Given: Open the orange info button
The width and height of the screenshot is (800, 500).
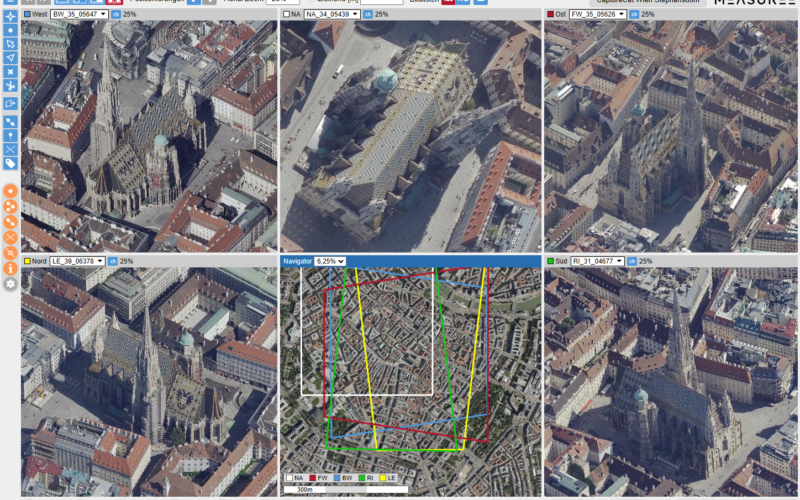Looking at the screenshot, I should click(10, 268).
